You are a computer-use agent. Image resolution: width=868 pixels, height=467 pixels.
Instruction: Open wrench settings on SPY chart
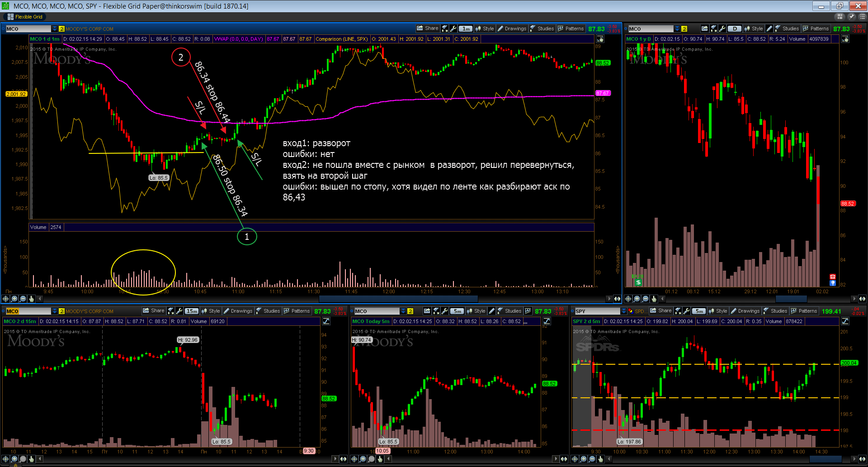coord(687,311)
